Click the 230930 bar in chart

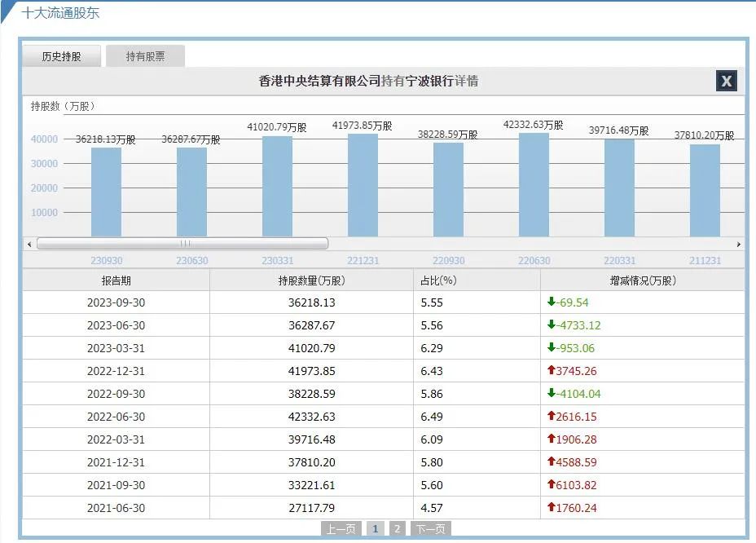(x=106, y=192)
